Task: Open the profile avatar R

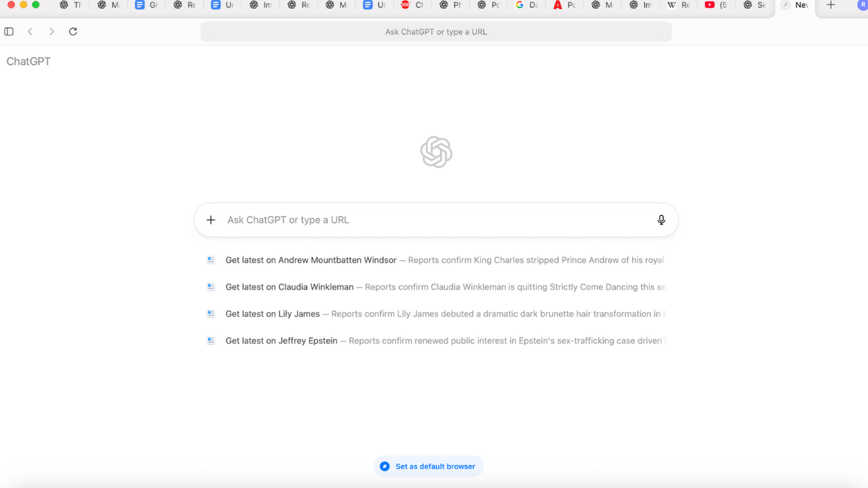Action: tap(863, 5)
